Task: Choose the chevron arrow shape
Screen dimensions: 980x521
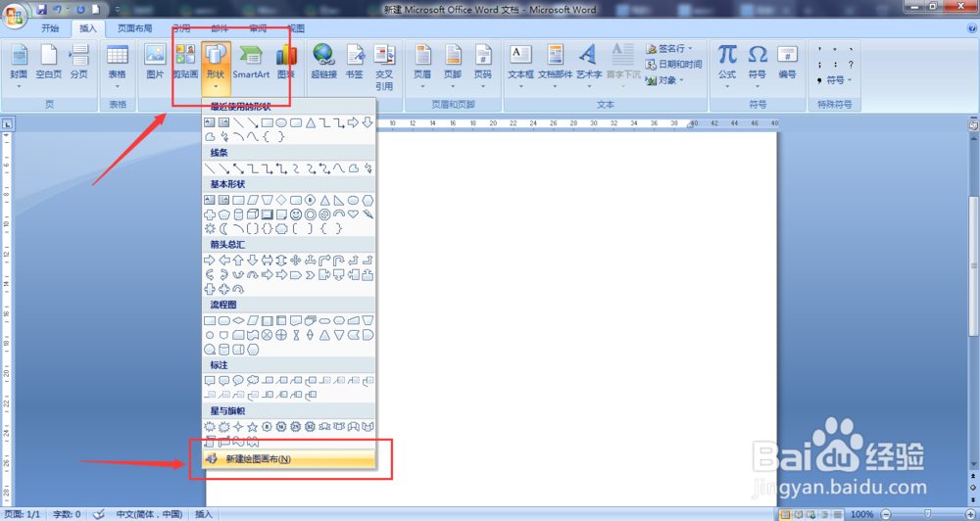Action: (x=310, y=275)
